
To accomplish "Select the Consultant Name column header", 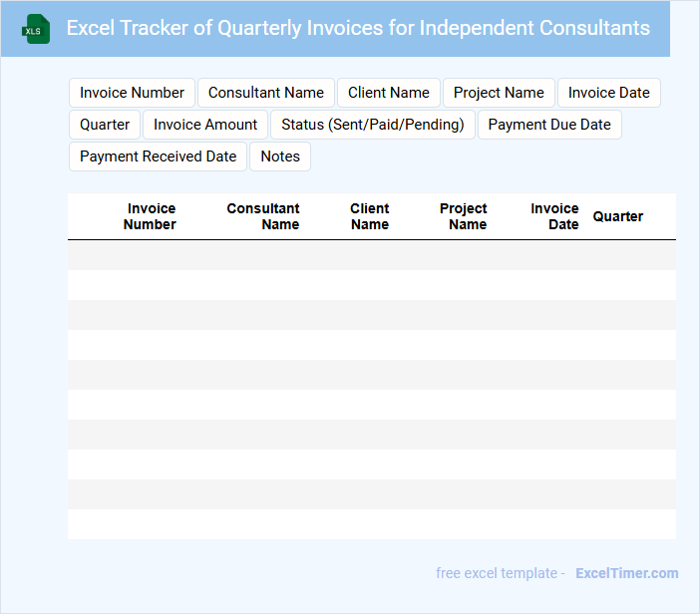I will click(x=263, y=216).
